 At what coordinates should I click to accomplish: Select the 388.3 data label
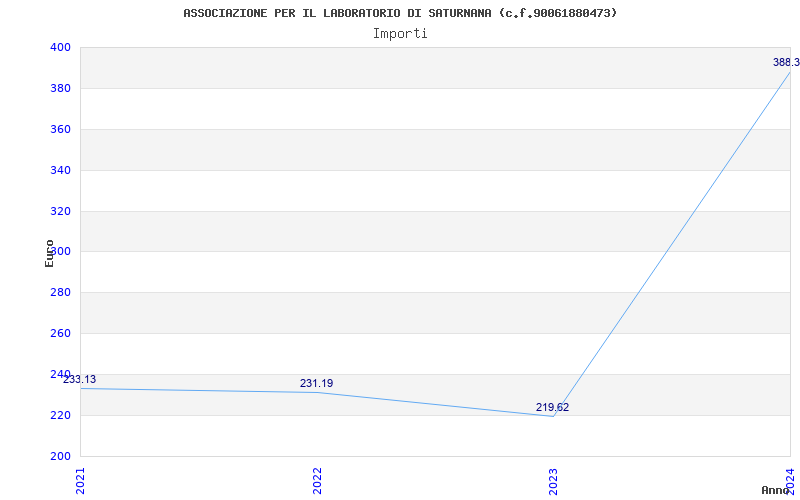[x=786, y=62]
